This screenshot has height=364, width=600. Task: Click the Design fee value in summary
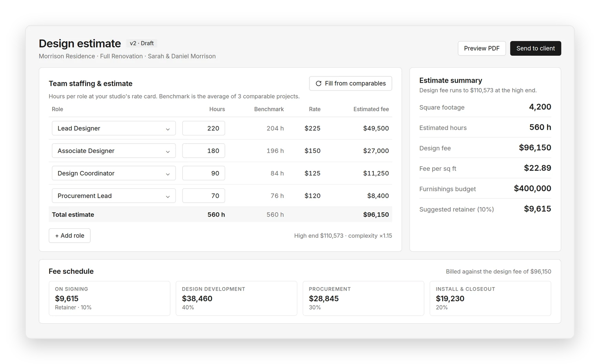click(x=535, y=147)
